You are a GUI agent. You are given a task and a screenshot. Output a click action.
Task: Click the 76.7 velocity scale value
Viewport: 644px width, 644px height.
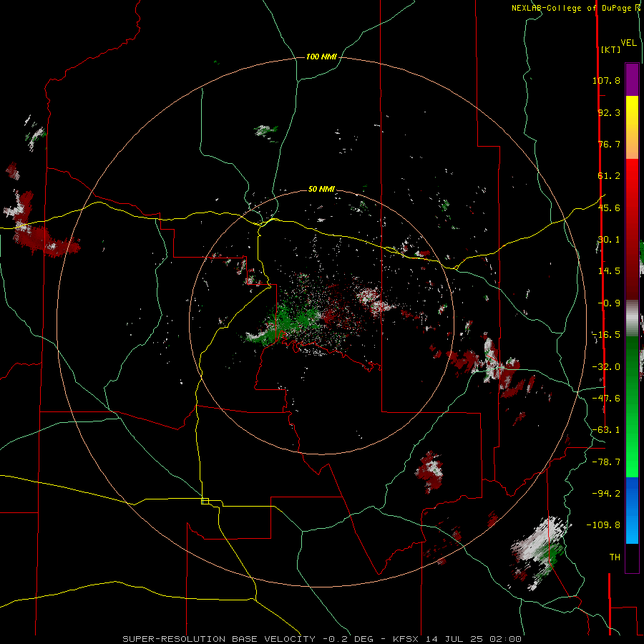[609, 144]
